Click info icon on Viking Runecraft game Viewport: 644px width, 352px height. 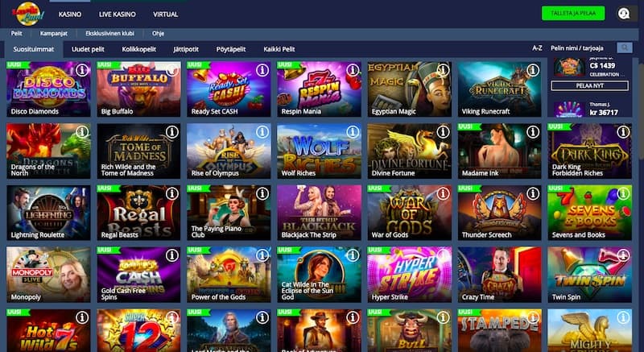(533, 70)
